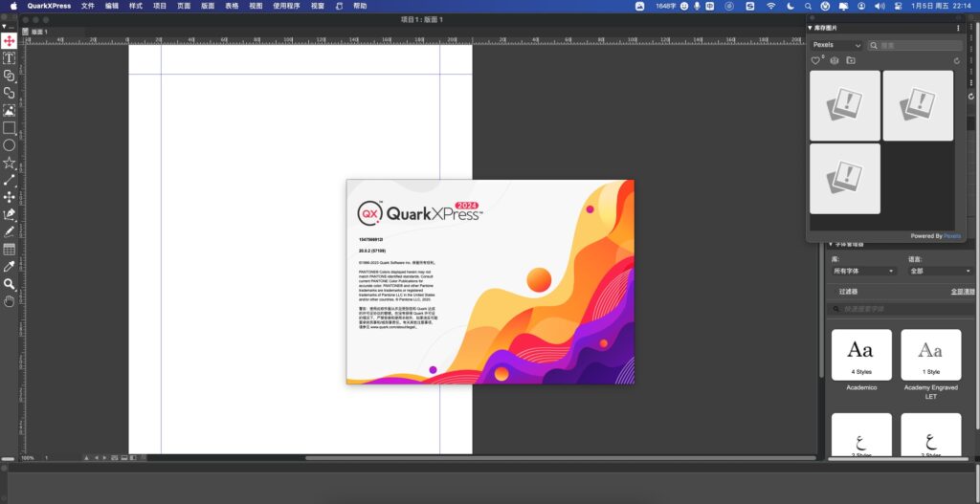
Task: Select the Bezier Pen tool
Action: coord(9,215)
